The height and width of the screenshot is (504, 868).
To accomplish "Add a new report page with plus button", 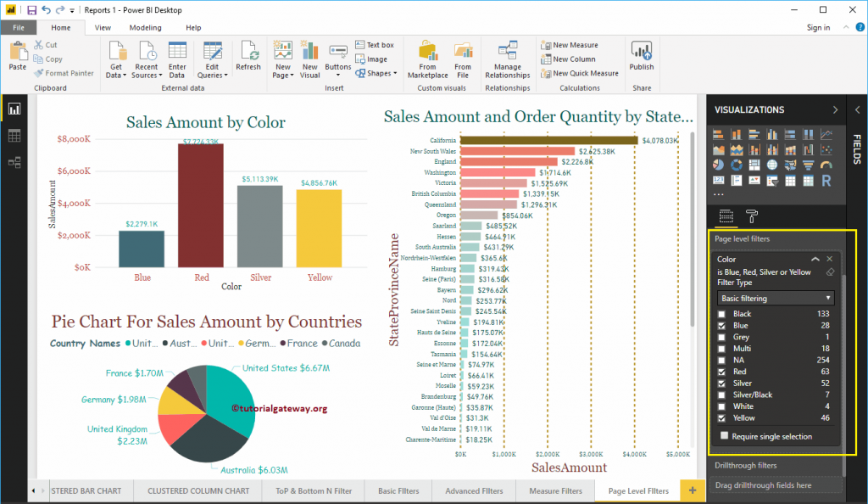I will tap(691, 490).
